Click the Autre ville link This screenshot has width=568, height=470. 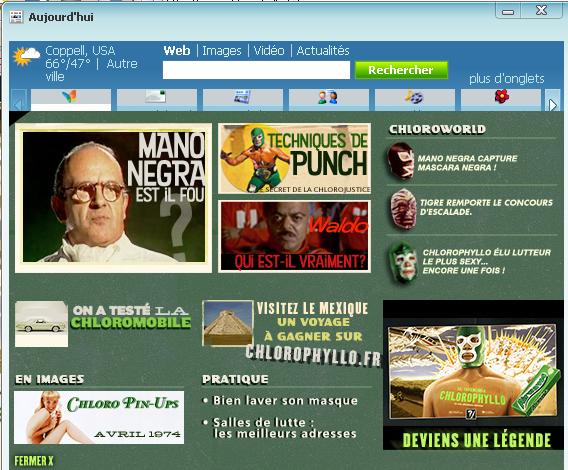(x=91, y=70)
